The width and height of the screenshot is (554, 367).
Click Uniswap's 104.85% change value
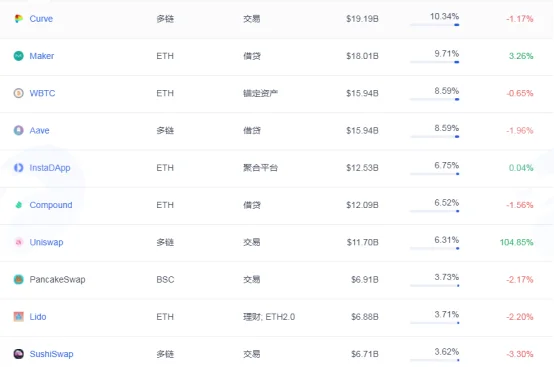pyautogui.click(x=516, y=242)
